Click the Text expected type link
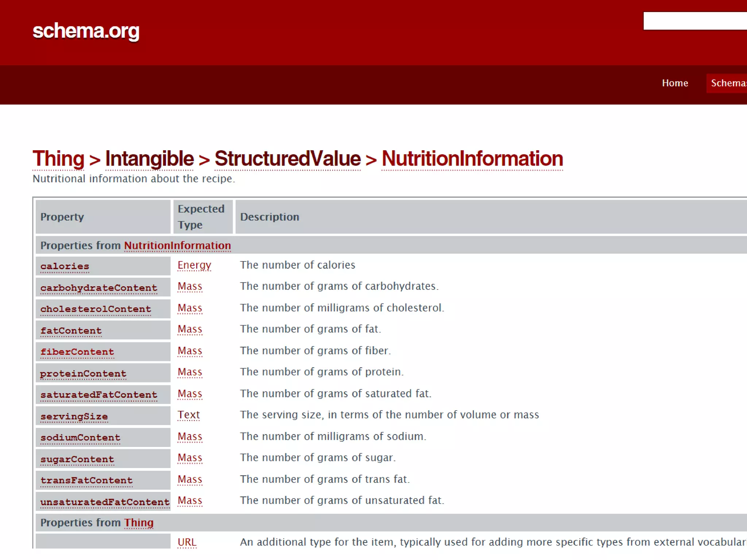The width and height of the screenshot is (747, 560). [189, 415]
